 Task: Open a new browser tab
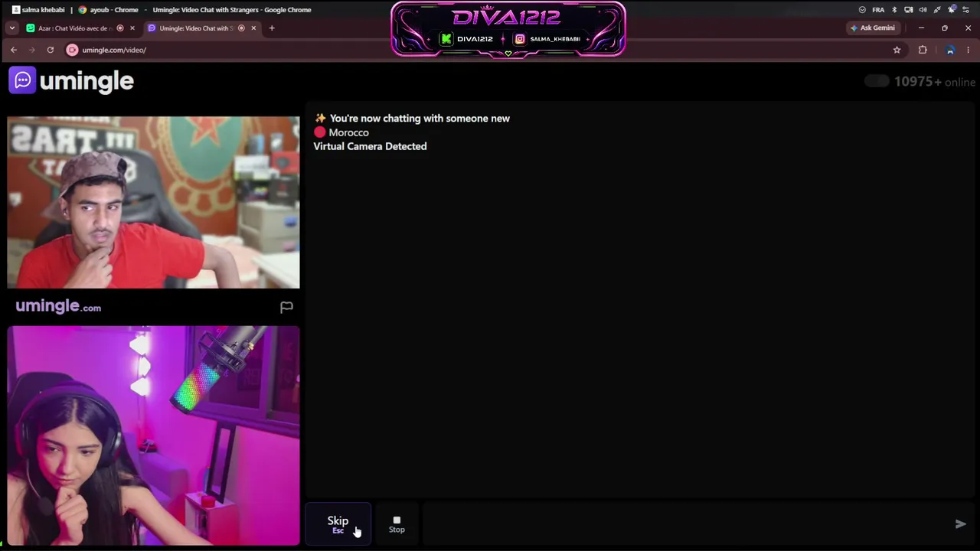coord(271,28)
